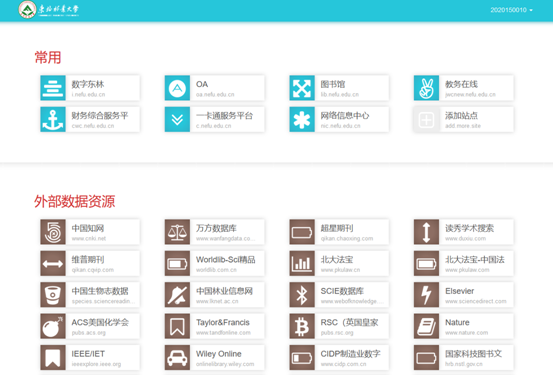This screenshot has height=375, width=553.
Task: Click Bluetooth icon for SCIE数据库
Action: (x=302, y=295)
